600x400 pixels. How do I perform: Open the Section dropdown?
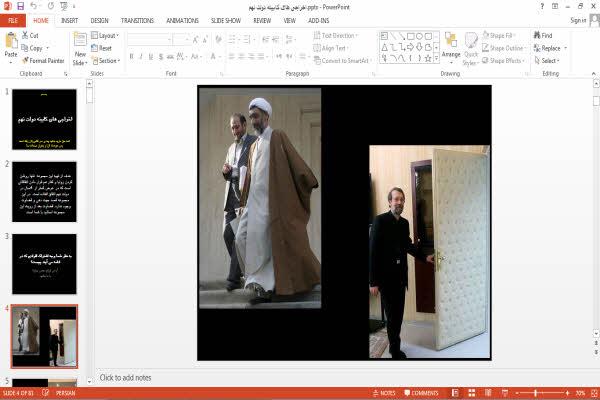106,60
